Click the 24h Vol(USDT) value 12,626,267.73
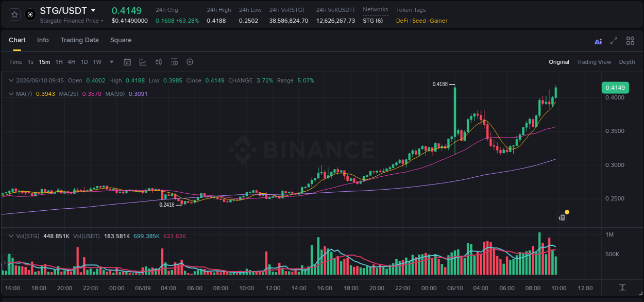The height and width of the screenshot is (302, 644). point(335,21)
